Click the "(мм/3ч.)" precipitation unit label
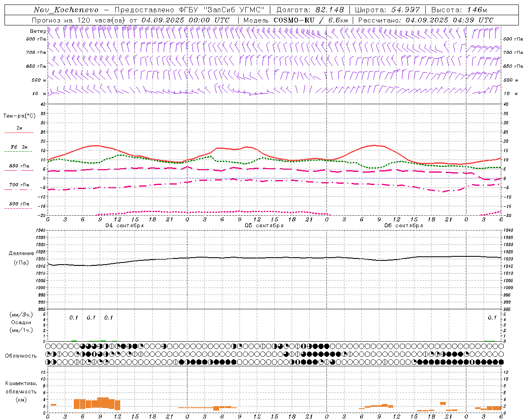The width and height of the screenshot is (525, 420). (21, 315)
